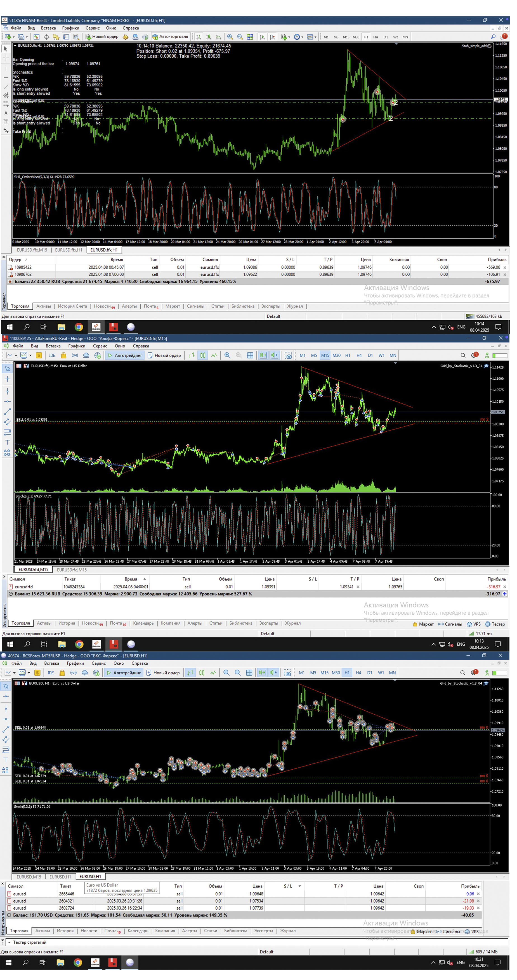Click Маркет link in Alfa-Forex toolbox
Image resolution: width=517 pixels, height=980 pixels.
click(x=423, y=625)
